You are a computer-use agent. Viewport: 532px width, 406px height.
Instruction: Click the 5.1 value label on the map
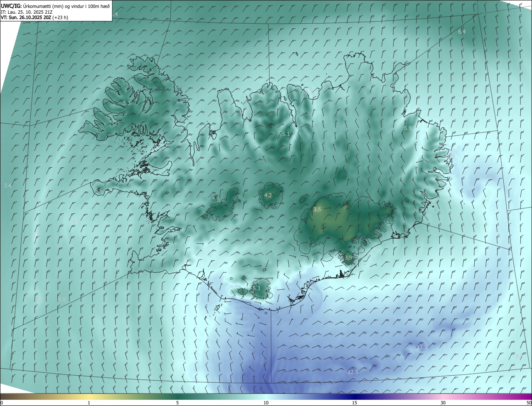pyautogui.click(x=286, y=134)
